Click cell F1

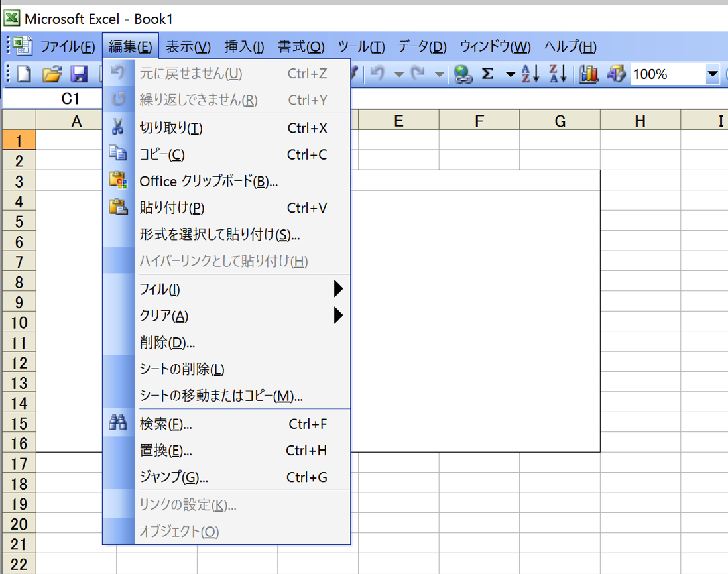click(x=479, y=140)
